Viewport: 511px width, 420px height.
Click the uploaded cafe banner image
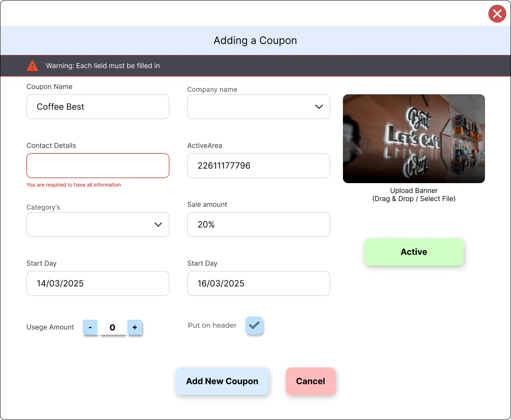[x=414, y=139]
